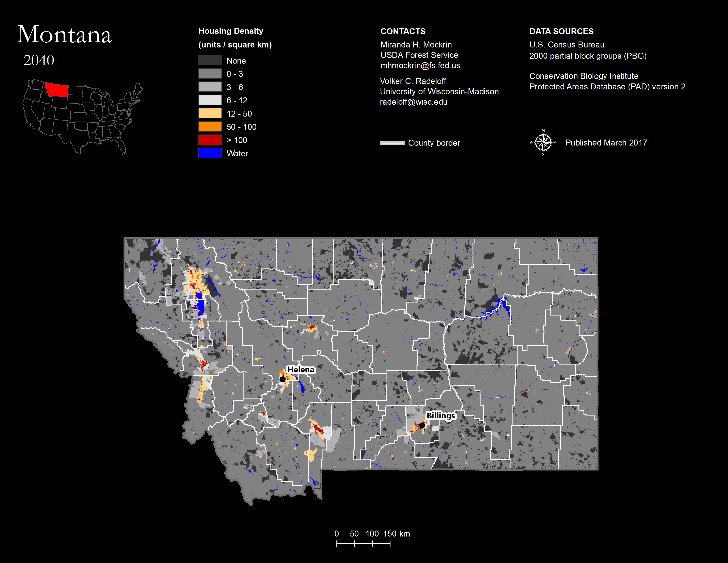Click the Published March 2017 text
728x563 pixels.
click(606, 143)
